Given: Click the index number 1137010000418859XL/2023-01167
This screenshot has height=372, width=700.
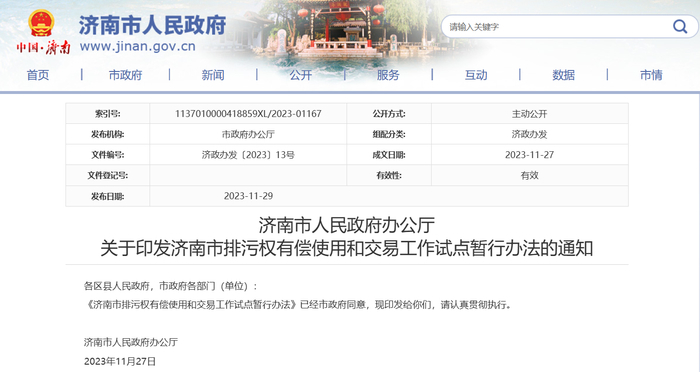Looking at the screenshot, I should point(248,114).
